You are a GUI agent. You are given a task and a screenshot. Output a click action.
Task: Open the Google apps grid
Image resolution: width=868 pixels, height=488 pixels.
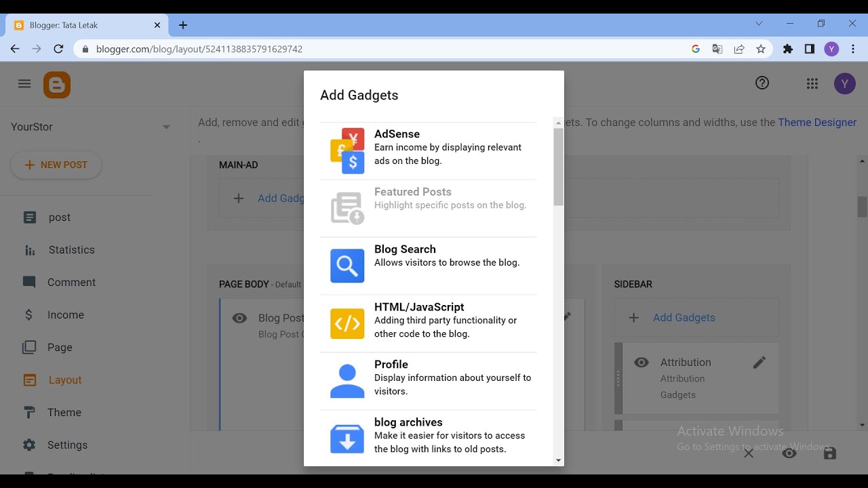(812, 83)
